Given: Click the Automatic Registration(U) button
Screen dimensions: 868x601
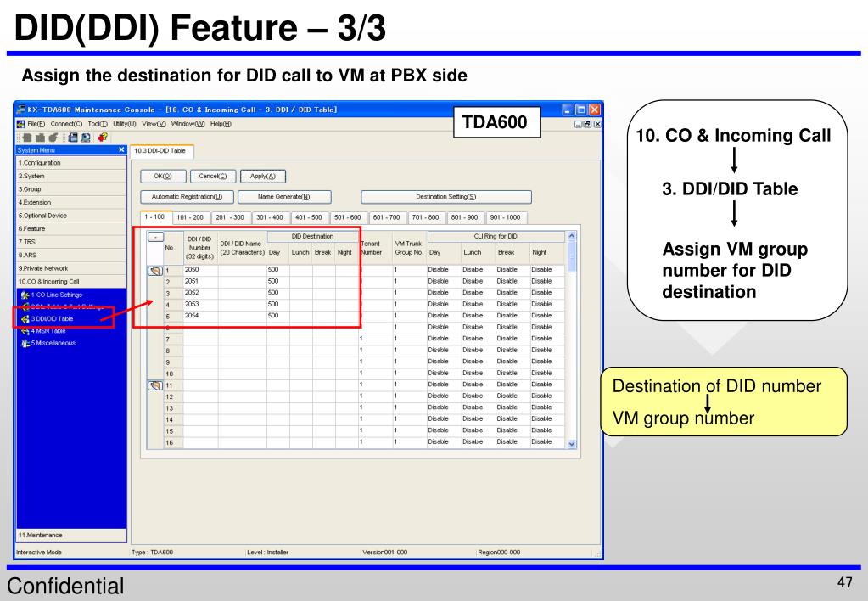Looking at the screenshot, I should (x=187, y=197).
